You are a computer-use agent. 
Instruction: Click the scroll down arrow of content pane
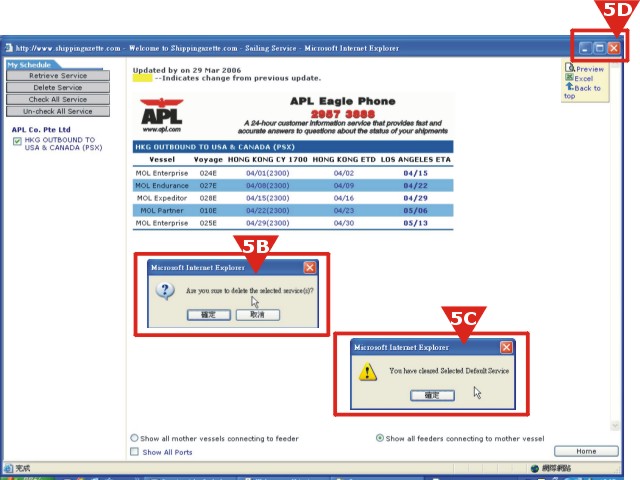615,426
